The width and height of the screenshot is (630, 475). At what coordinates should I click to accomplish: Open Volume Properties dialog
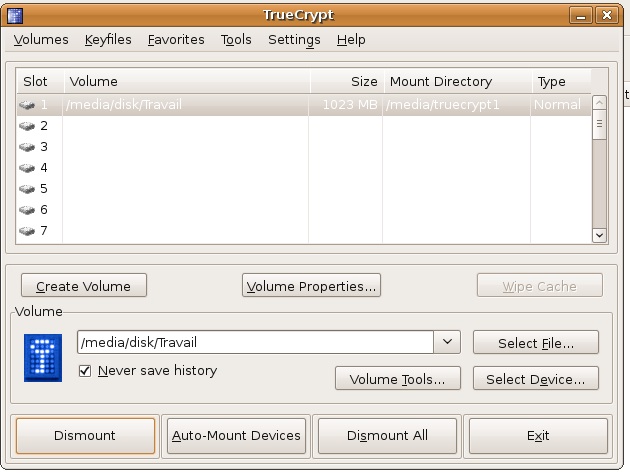pos(312,286)
